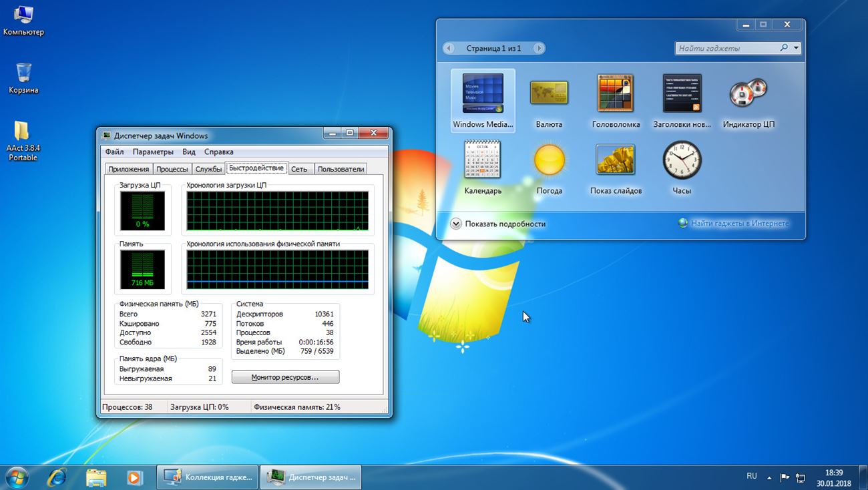This screenshot has width=868, height=490.
Task: Select the Головоломка puzzle gadget
Action: coord(615,93)
